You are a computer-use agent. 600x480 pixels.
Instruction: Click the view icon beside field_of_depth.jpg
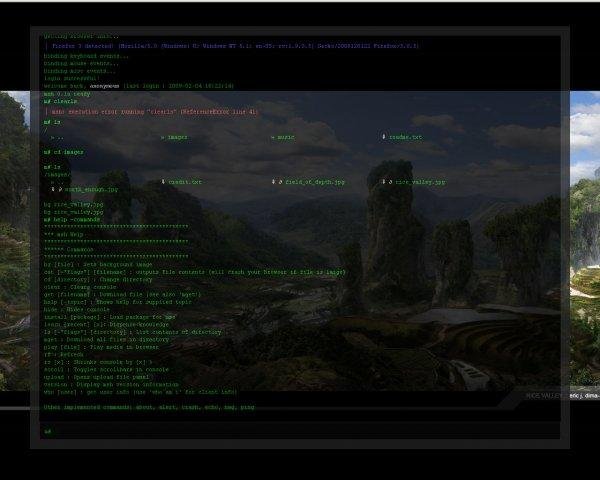point(280,182)
